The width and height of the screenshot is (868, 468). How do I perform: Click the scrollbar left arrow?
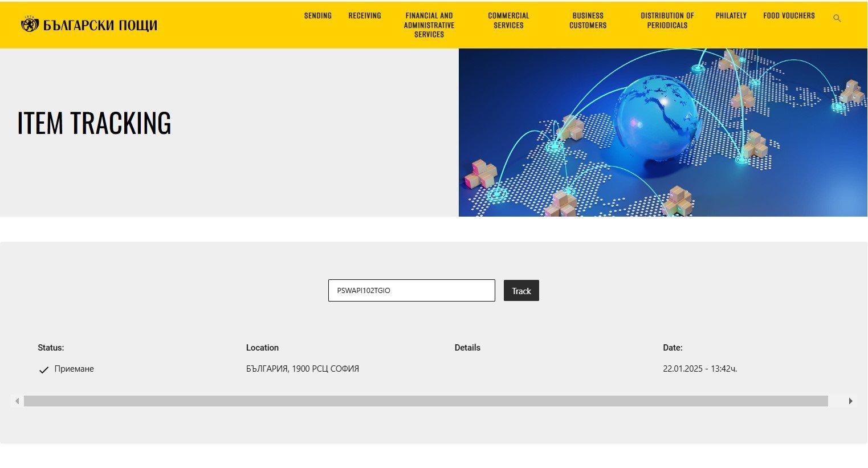click(x=17, y=401)
